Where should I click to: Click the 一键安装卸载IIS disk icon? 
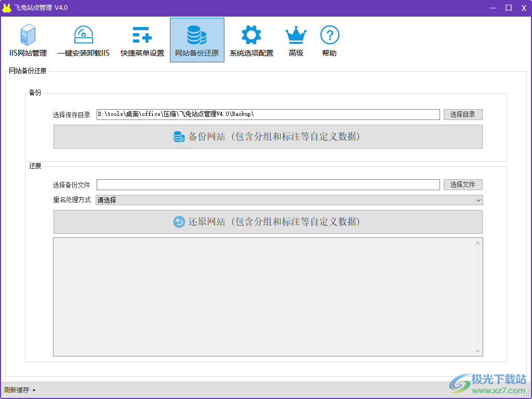tap(83, 35)
